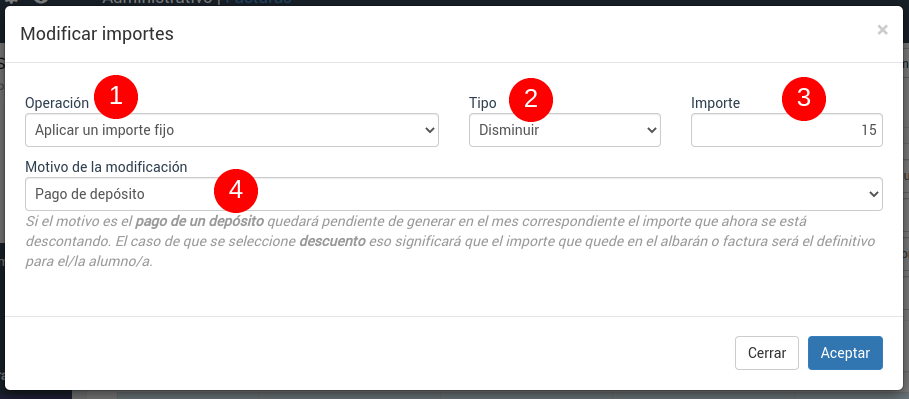This screenshot has height=399, width=909.
Task: Click bold word 'descuento' in help text
Action: [x=332, y=241]
